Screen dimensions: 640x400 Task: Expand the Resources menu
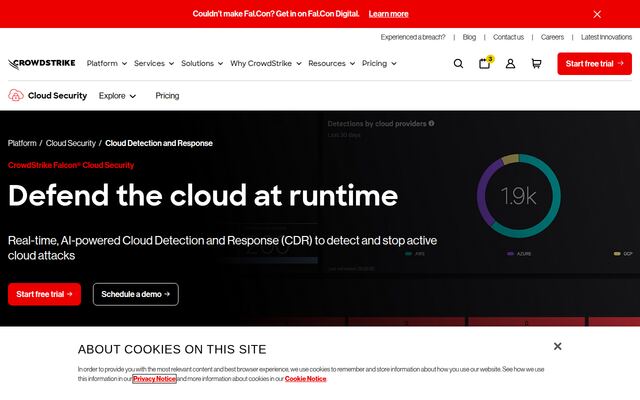331,63
